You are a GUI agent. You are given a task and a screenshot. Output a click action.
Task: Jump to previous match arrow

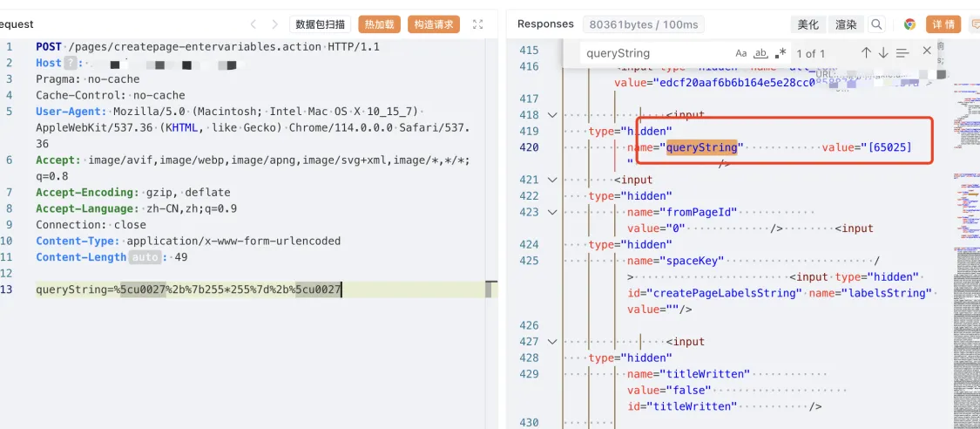coord(866,53)
